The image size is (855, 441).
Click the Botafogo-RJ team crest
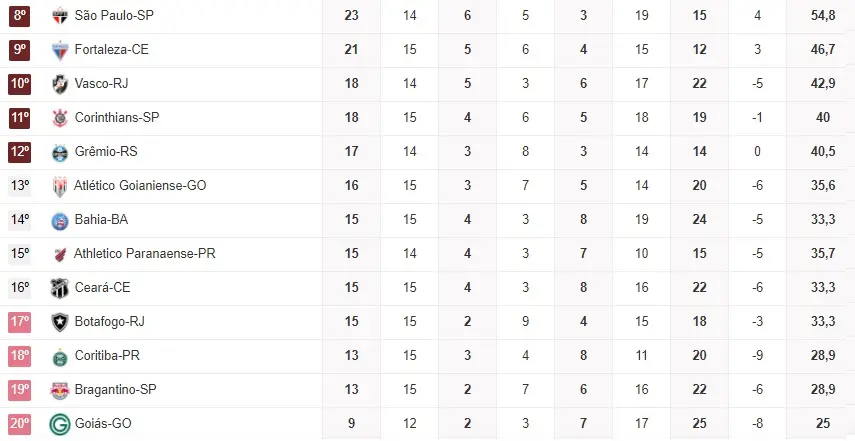[x=60, y=322]
